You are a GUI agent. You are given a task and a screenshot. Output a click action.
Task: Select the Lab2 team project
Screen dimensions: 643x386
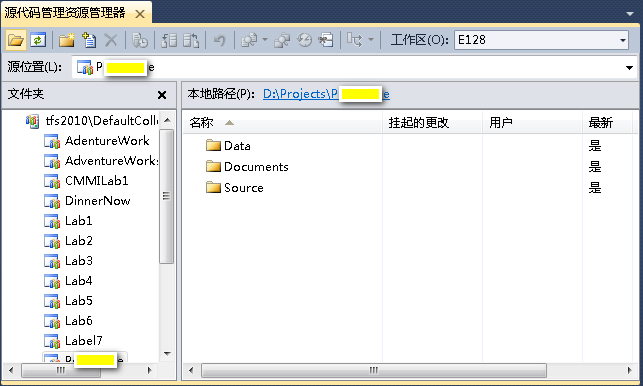click(x=78, y=241)
